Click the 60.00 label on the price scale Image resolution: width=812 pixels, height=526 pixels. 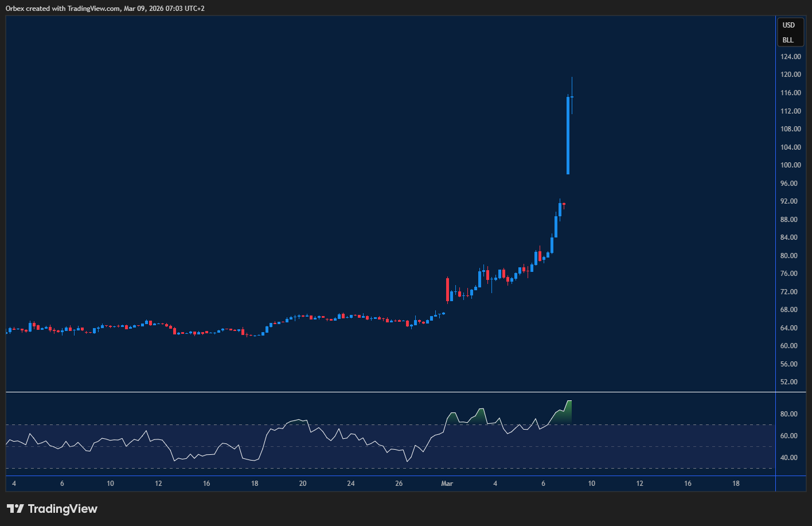pyautogui.click(x=789, y=346)
